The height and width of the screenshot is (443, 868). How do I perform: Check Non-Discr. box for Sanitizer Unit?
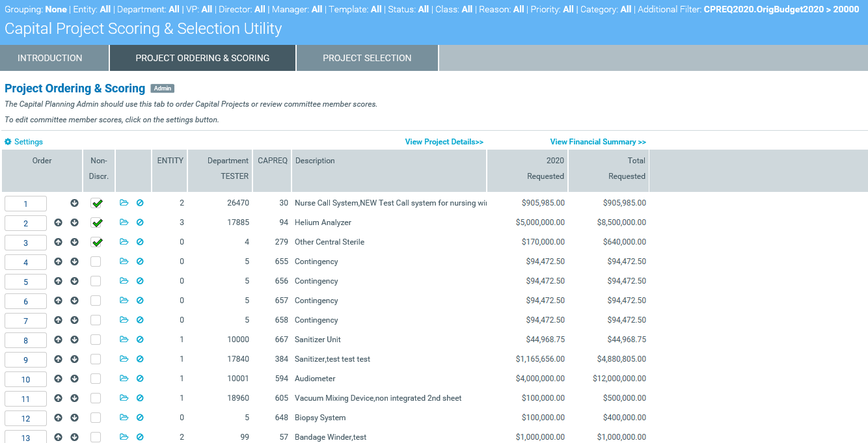(96, 340)
